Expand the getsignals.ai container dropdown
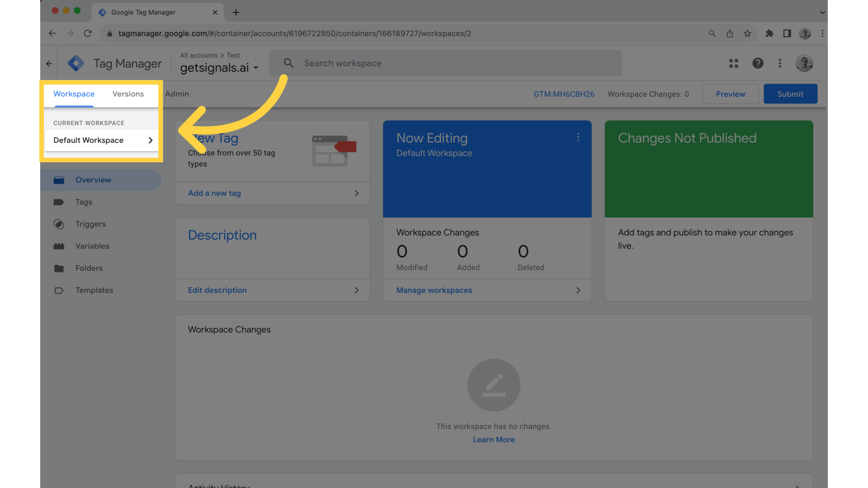Screen dimensions: 868x488 [x=256, y=68]
